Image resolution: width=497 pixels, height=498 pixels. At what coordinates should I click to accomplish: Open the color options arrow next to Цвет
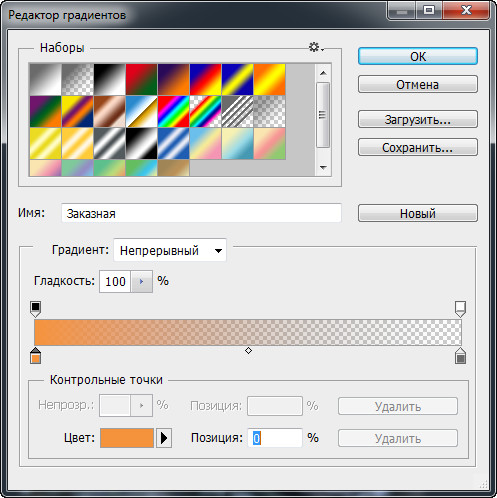click(x=164, y=438)
